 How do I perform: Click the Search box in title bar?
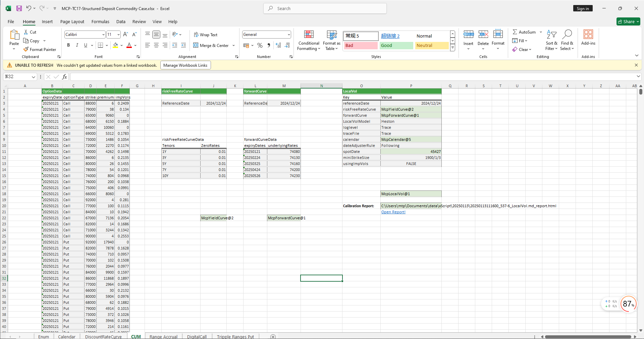(325, 8)
